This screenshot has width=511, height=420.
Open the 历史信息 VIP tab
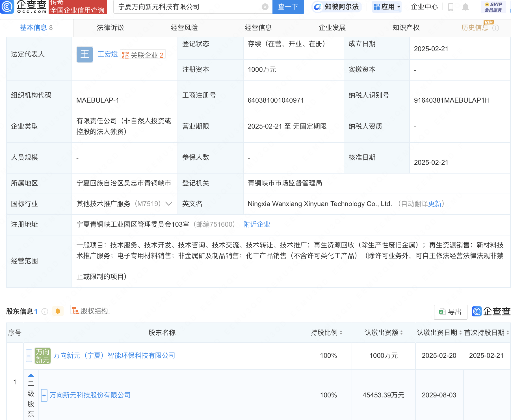point(475,28)
